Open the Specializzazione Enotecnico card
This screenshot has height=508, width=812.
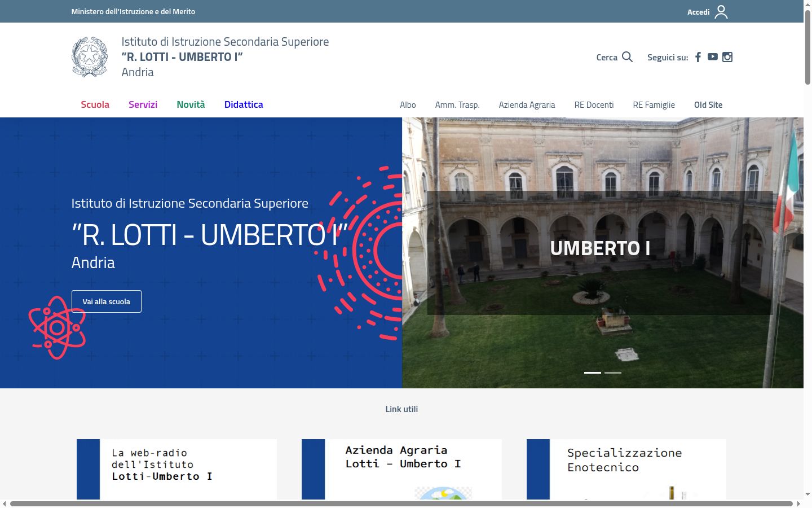(x=626, y=469)
